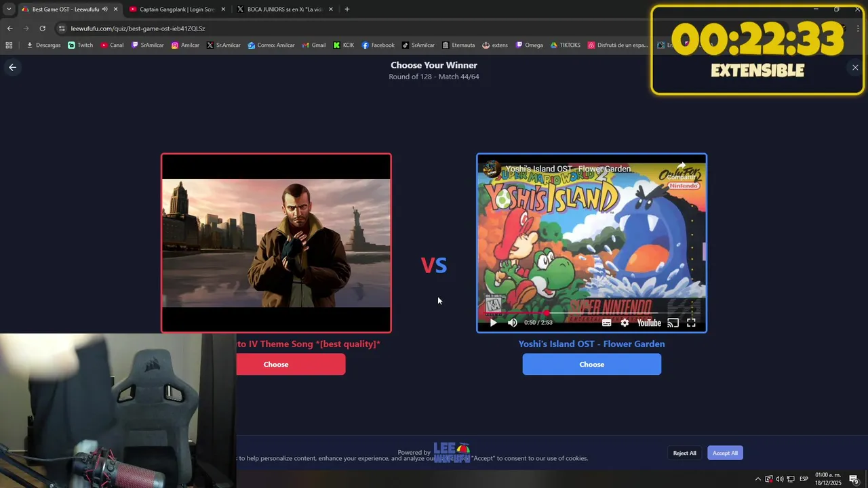868x488 pixels.
Task: Mute the Best Game OST tab audio
Action: [104, 9]
